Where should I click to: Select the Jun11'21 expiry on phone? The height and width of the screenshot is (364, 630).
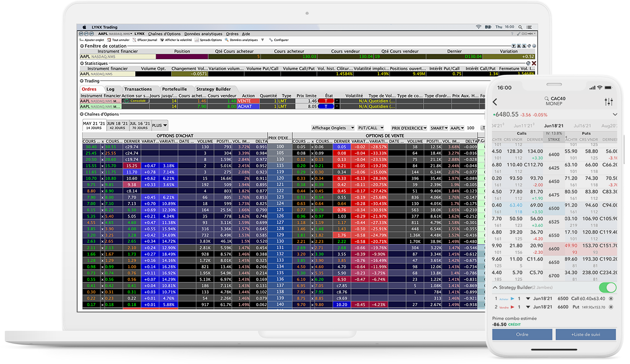click(x=523, y=126)
